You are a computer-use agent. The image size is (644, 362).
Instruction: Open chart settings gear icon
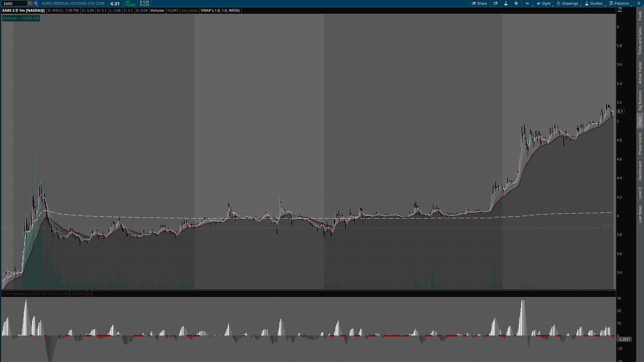pos(516,3)
